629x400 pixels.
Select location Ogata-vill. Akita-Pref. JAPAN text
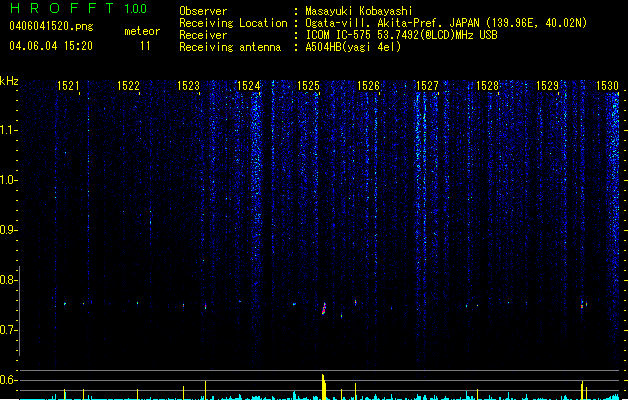pos(392,23)
